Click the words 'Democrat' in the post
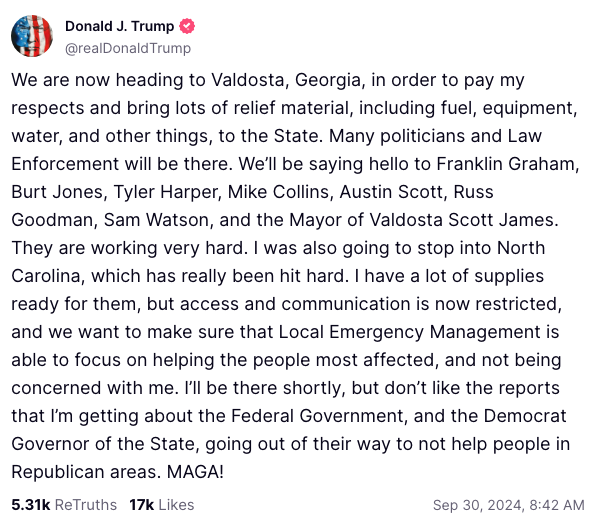 (525, 416)
